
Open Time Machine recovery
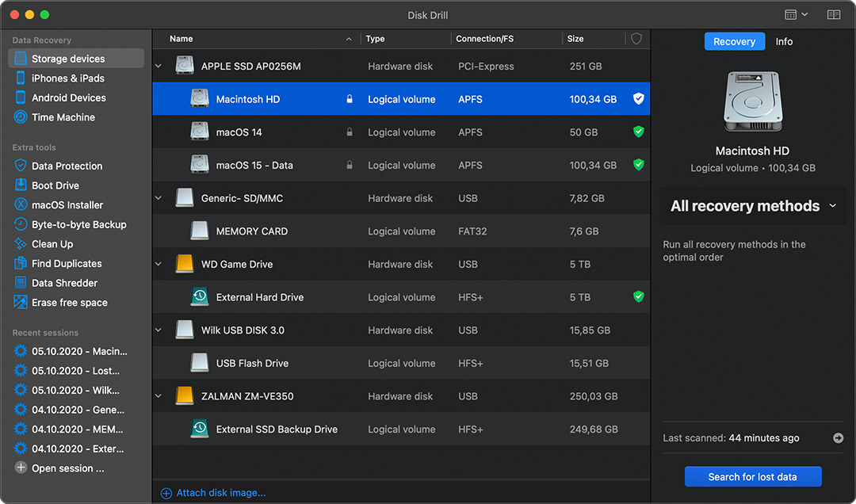pos(63,117)
